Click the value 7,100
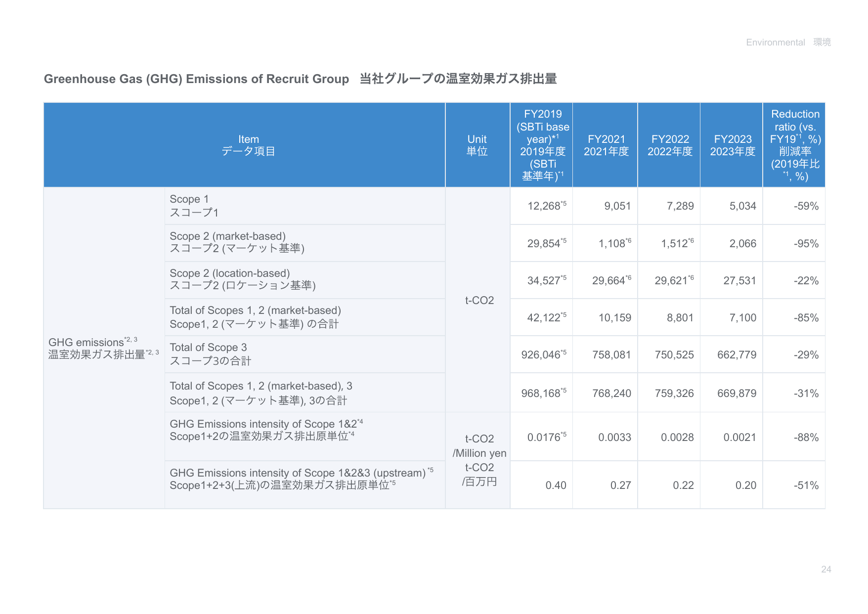Viewport: 868px width, 614px height. (x=743, y=317)
